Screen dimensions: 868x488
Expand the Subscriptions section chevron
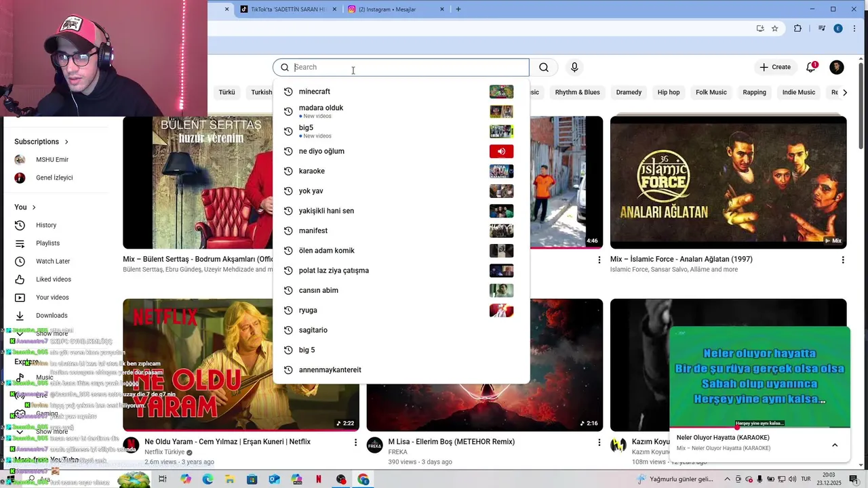click(x=66, y=142)
